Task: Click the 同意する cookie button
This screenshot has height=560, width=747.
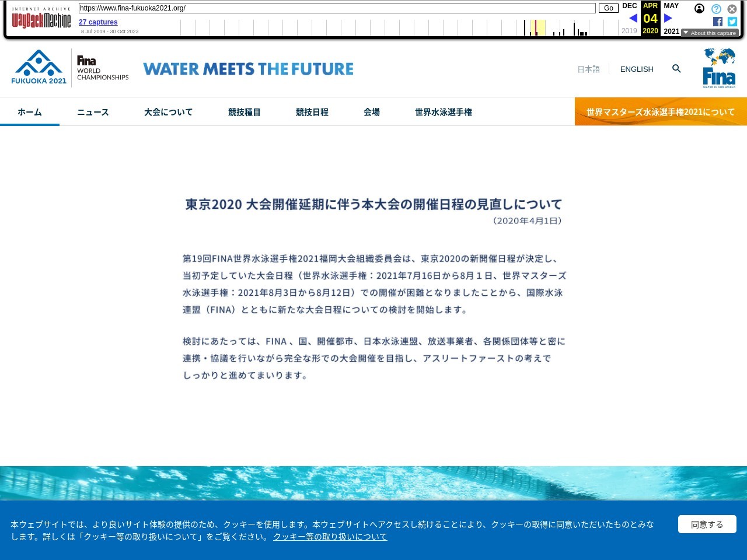Action: coord(707,524)
